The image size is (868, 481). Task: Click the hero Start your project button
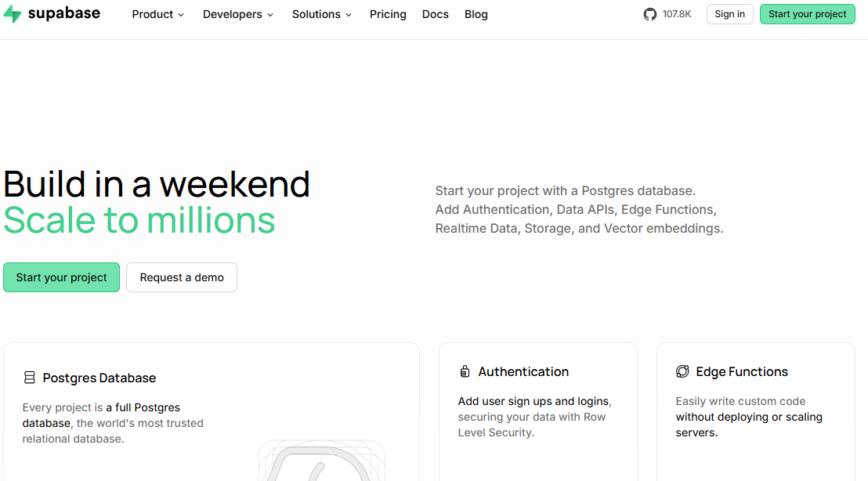[x=61, y=277]
